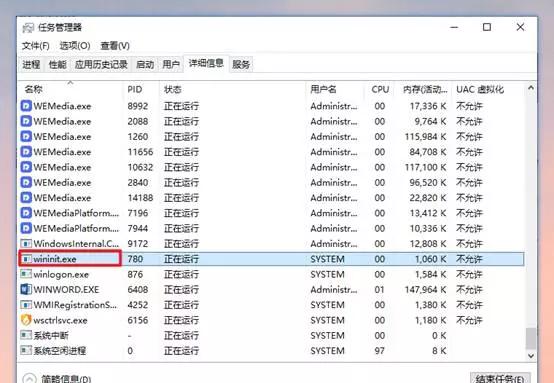Click CPU value 97 of idle process

click(x=379, y=351)
